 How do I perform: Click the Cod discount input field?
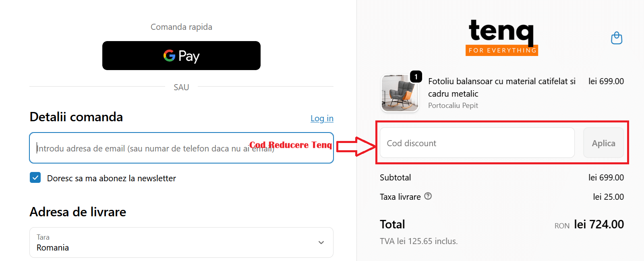pyautogui.click(x=477, y=143)
